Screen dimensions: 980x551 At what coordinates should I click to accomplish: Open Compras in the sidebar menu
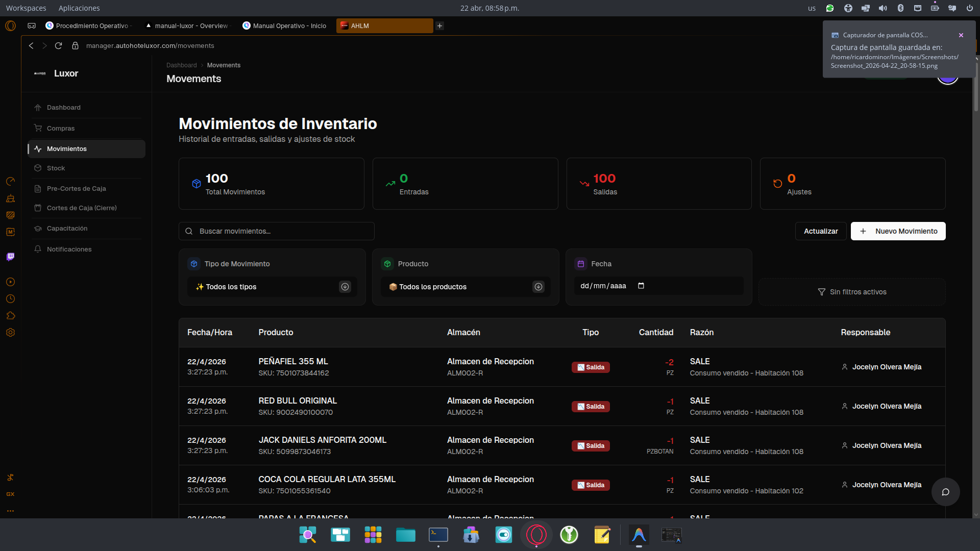(86, 129)
